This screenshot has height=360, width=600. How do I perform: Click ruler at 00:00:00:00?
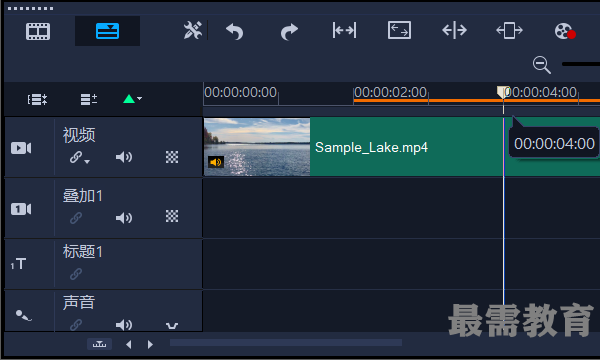[x=240, y=92]
